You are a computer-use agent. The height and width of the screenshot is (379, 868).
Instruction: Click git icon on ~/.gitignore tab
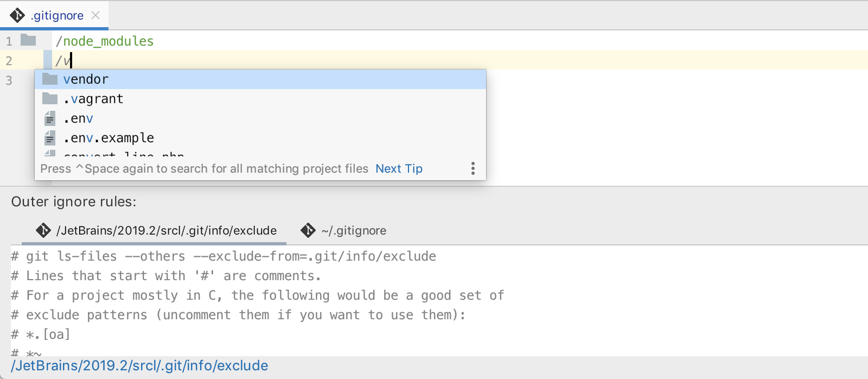(308, 230)
